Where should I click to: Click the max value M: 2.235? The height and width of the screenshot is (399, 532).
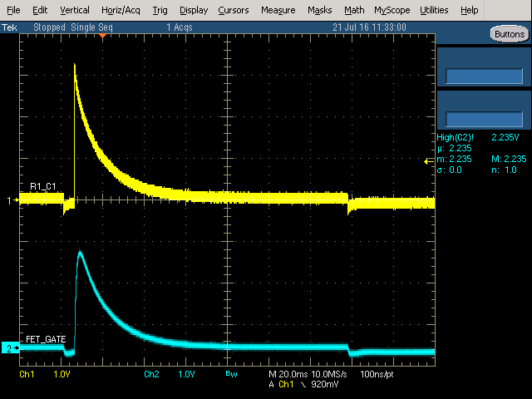(x=509, y=159)
